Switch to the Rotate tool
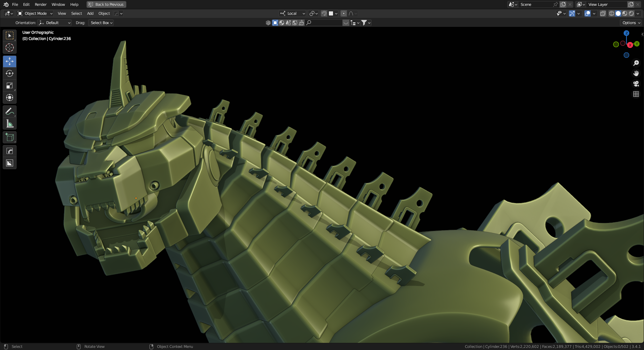644x350 pixels. (x=10, y=73)
